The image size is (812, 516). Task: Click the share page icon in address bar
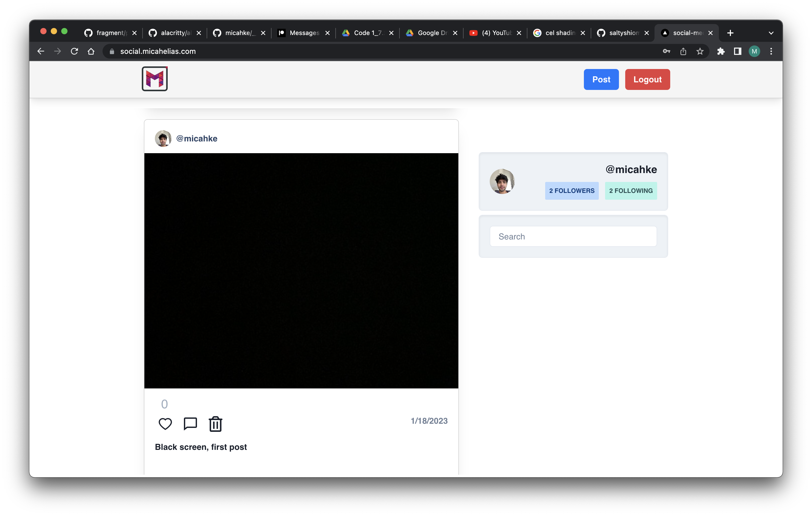click(x=683, y=51)
